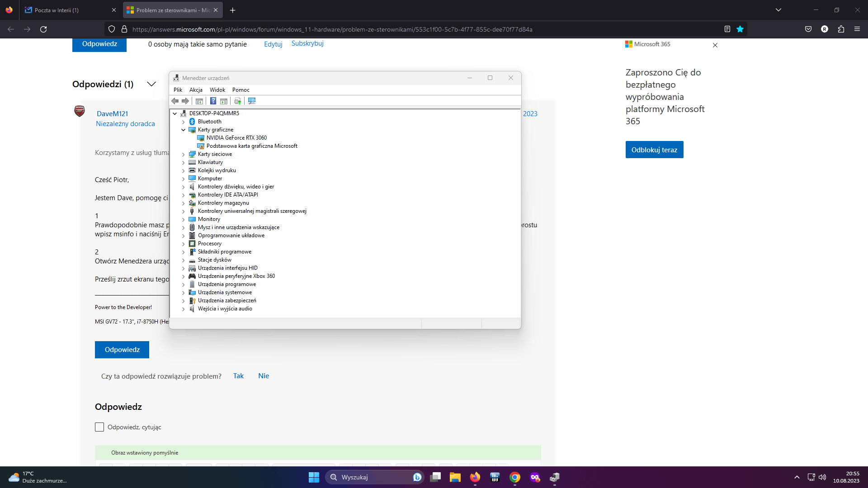Viewport: 868px width, 488px height.
Task: Select NVIDIA GeForce RTX 3060 device
Action: point(236,138)
